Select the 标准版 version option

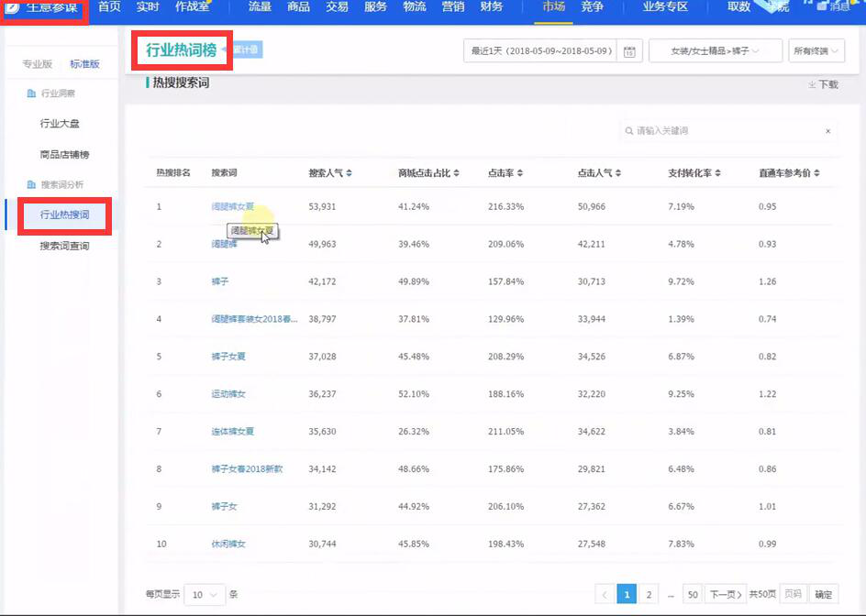pos(84,64)
